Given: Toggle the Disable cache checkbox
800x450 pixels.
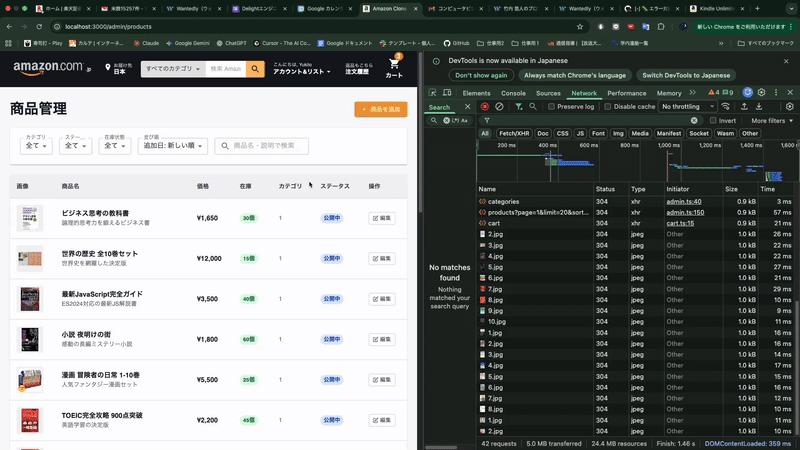Looking at the screenshot, I should [608, 106].
